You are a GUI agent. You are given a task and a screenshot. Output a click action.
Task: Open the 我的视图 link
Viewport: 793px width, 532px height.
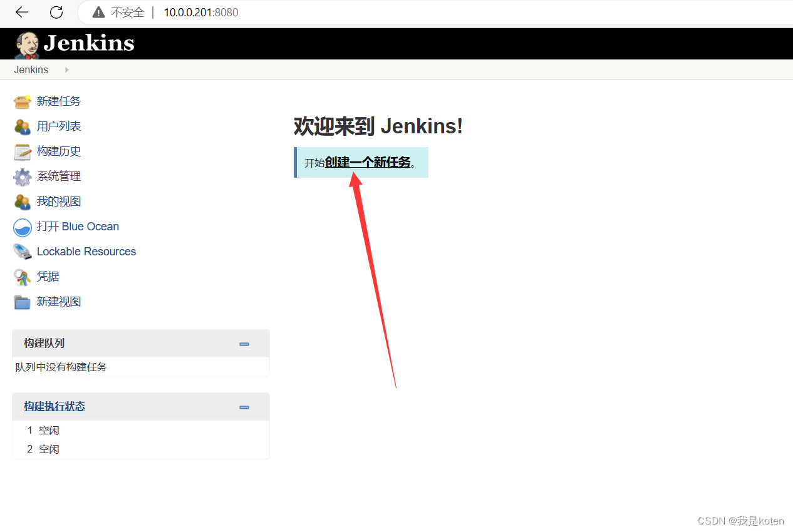pos(59,202)
